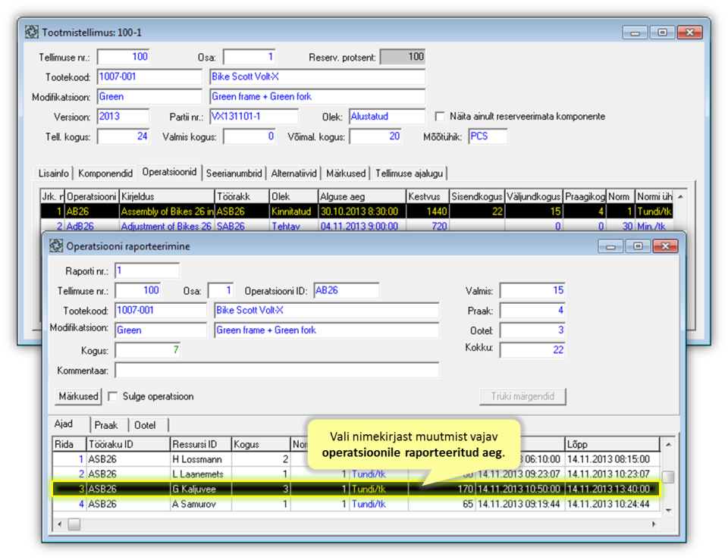Select operation row AB26 Assembly of Bikes
The height and width of the screenshot is (560, 728).
(356, 211)
